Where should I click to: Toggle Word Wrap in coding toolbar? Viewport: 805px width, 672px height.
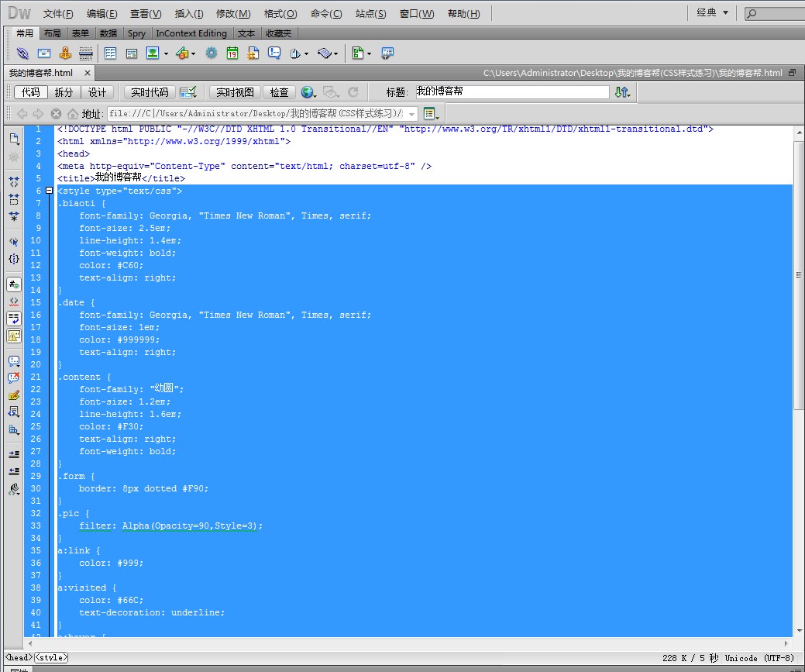click(x=14, y=318)
